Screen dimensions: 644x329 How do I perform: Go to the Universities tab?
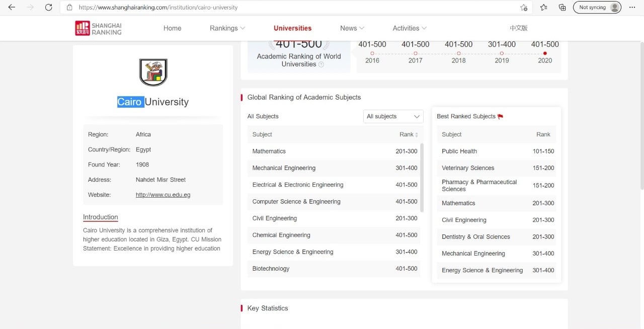[x=292, y=28]
